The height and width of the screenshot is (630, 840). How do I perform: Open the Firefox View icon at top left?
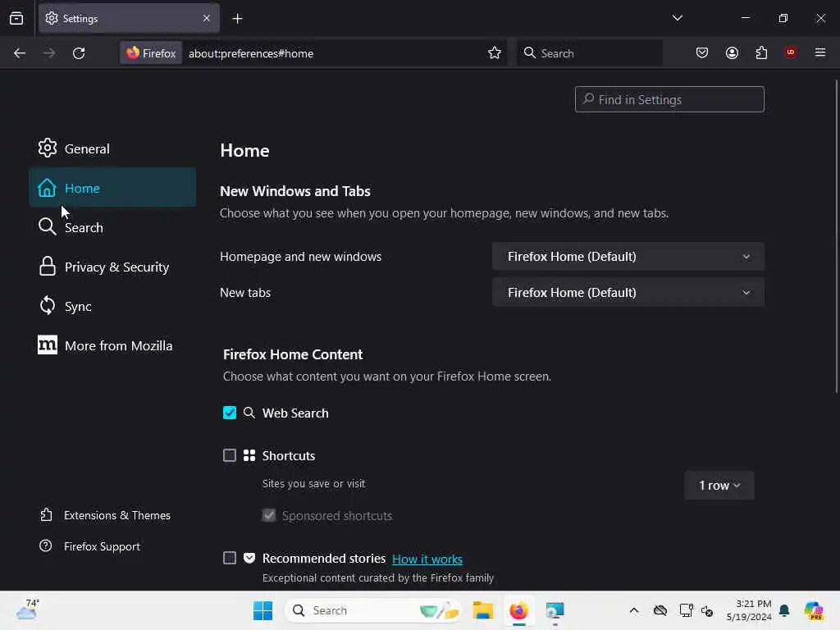[x=16, y=19]
